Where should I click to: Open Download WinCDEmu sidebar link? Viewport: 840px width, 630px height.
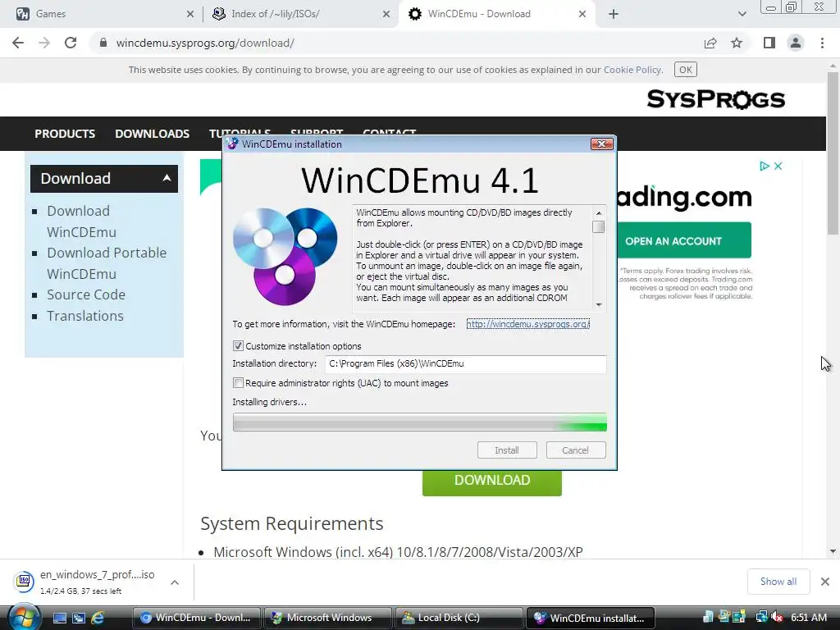point(81,221)
